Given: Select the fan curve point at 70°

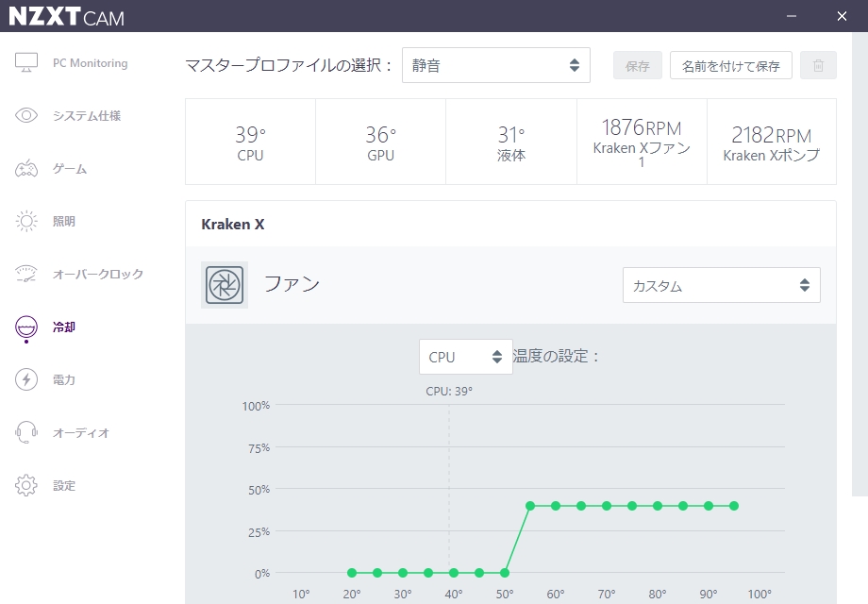Looking at the screenshot, I should [606, 506].
